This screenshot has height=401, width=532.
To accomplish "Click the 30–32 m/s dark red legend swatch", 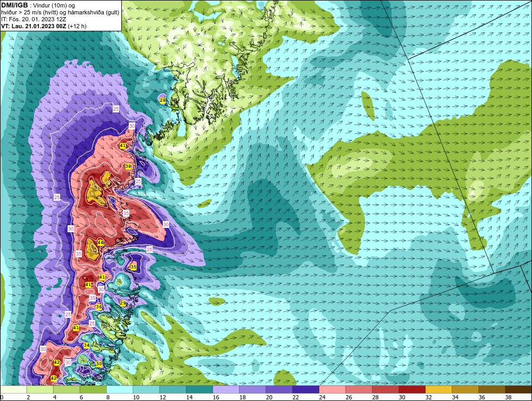I will click(412, 389).
